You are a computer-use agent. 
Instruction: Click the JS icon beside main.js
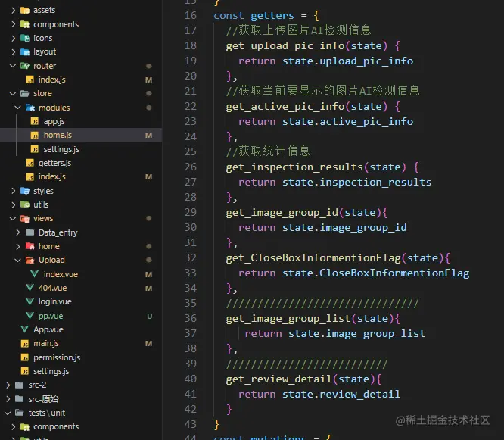(x=25, y=344)
